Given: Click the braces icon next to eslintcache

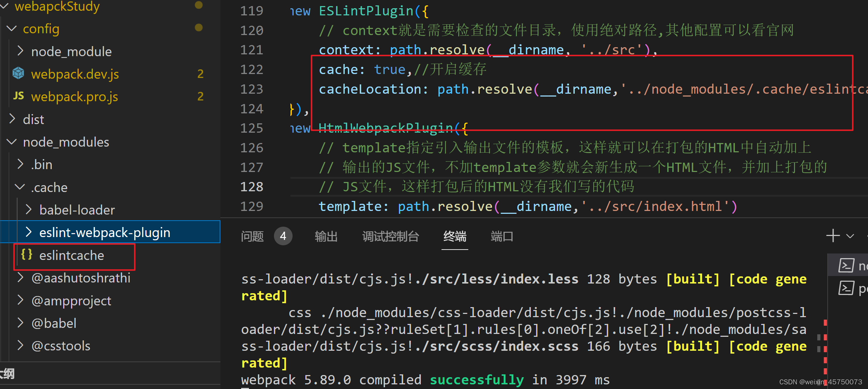Looking at the screenshot, I should 27,255.
